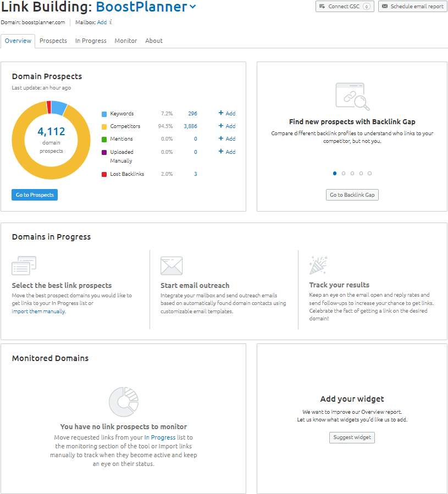Click the Domain: boostplanner.com text

pyautogui.click(x=33, y=23)
